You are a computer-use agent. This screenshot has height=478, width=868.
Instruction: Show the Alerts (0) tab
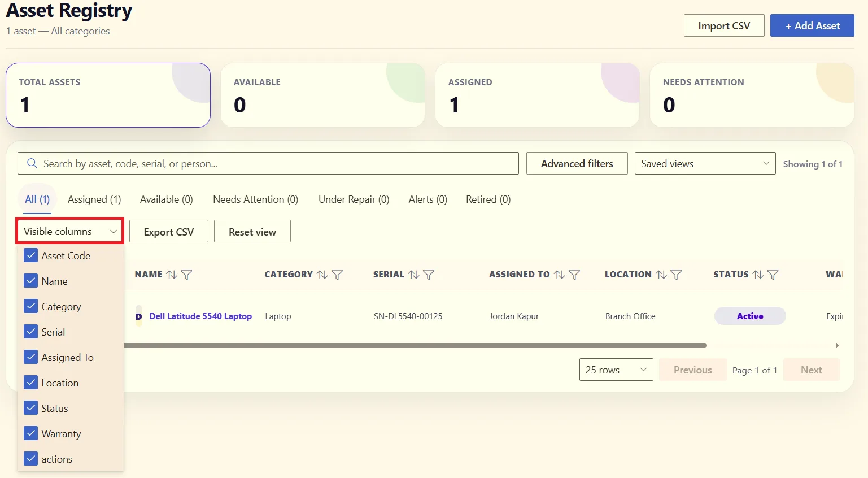pyautogui.click(x=428, y=199)
